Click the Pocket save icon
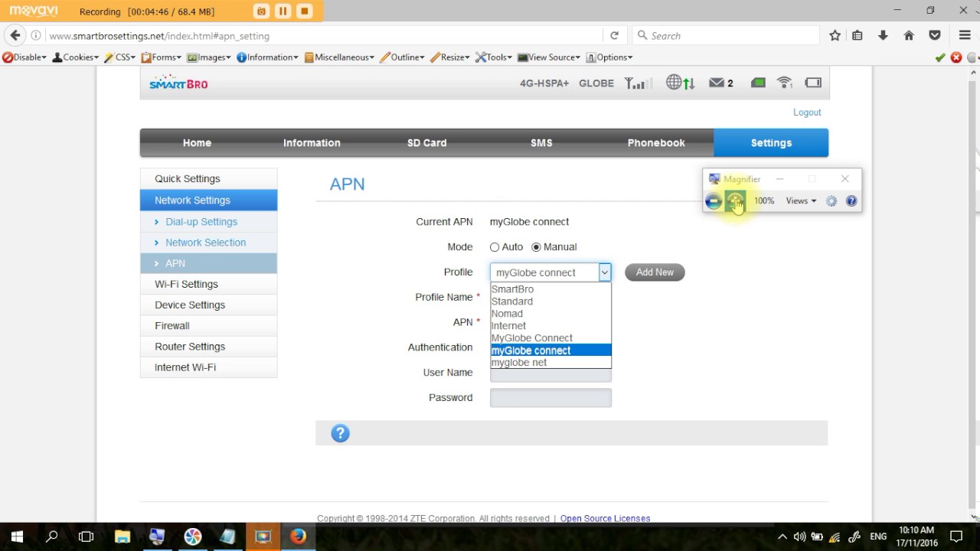 pos(935,35)
